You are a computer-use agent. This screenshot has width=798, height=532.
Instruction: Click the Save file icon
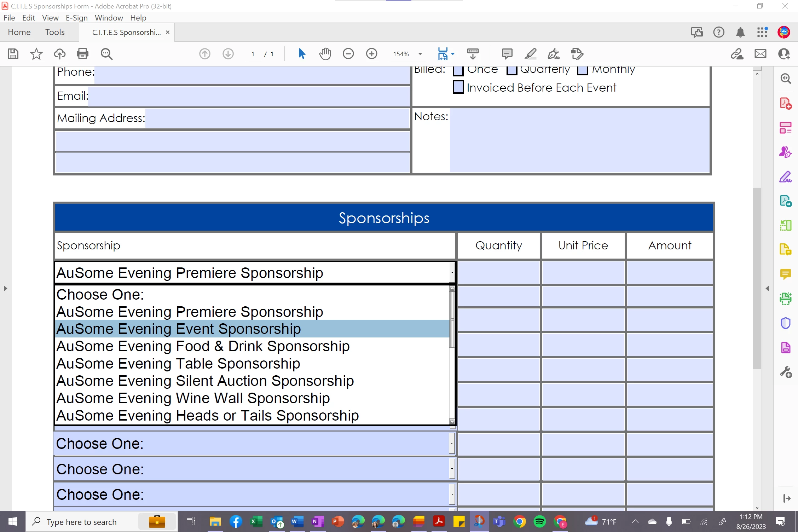13,54
